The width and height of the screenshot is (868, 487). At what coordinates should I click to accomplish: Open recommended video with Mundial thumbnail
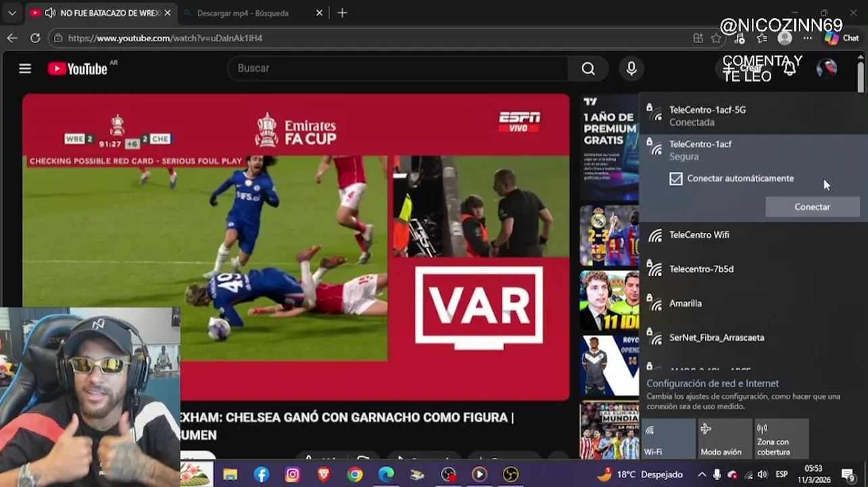click(609, 430)
